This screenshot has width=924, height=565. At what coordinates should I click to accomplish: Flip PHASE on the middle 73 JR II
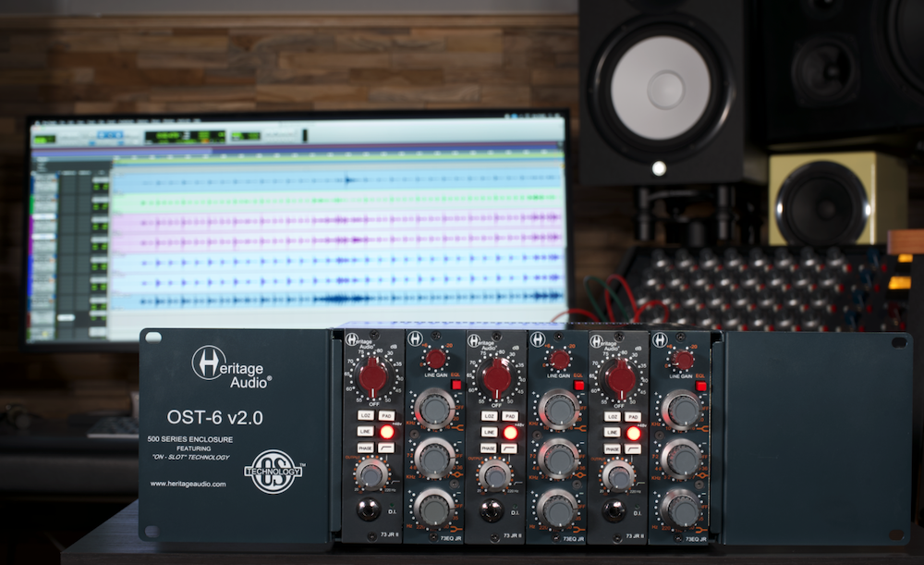click(489, 448)
